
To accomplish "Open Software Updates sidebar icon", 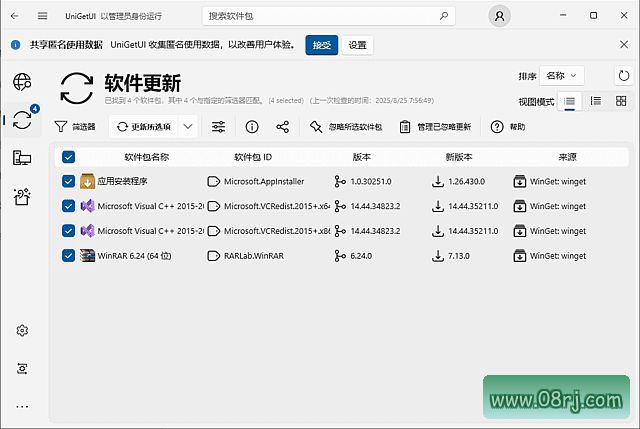I will pyautogui.click(x=22, y=120).
